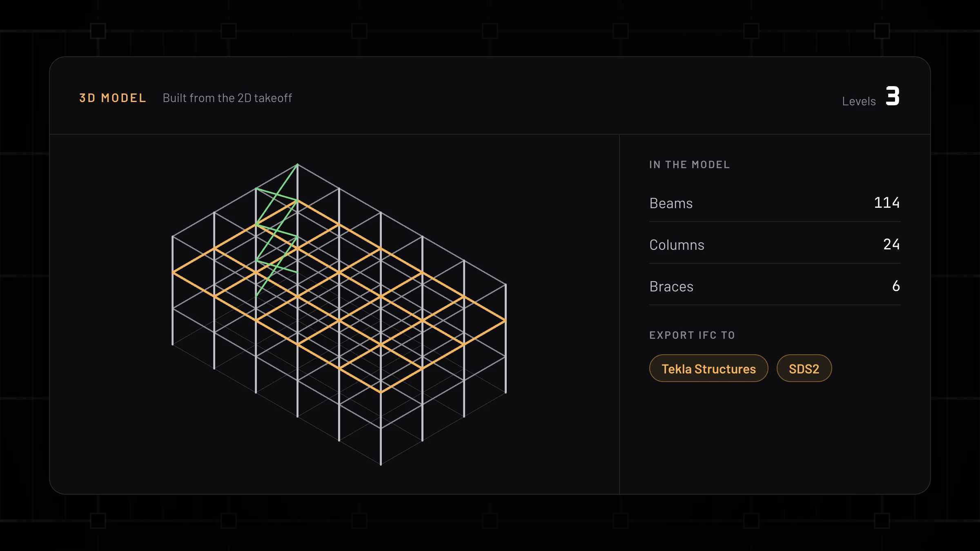Image resolution: width=980 pixels, height=551 pixels.
Task: Select the Levels count value "3"
Action: click(893, 96)
